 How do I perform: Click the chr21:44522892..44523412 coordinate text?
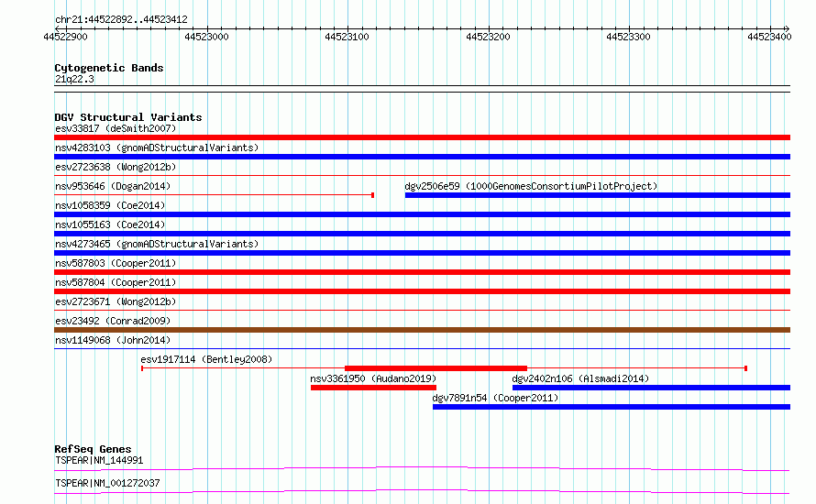[121, 20]
